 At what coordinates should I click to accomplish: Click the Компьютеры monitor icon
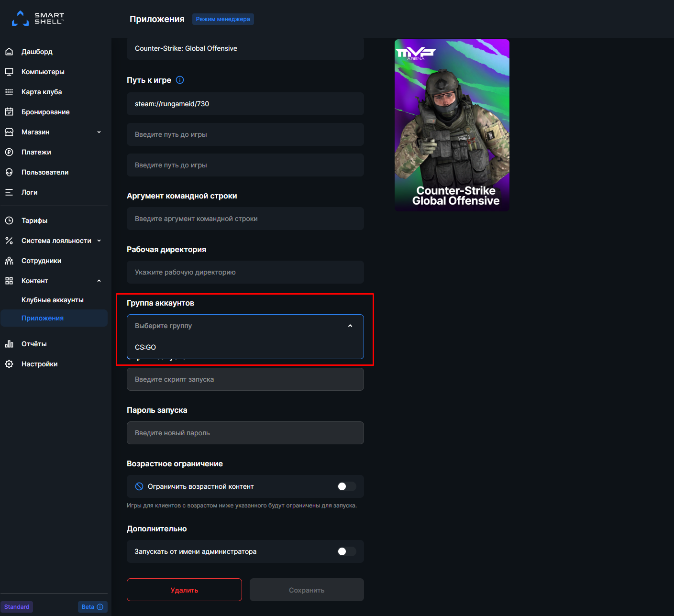[x=9, y=72]
